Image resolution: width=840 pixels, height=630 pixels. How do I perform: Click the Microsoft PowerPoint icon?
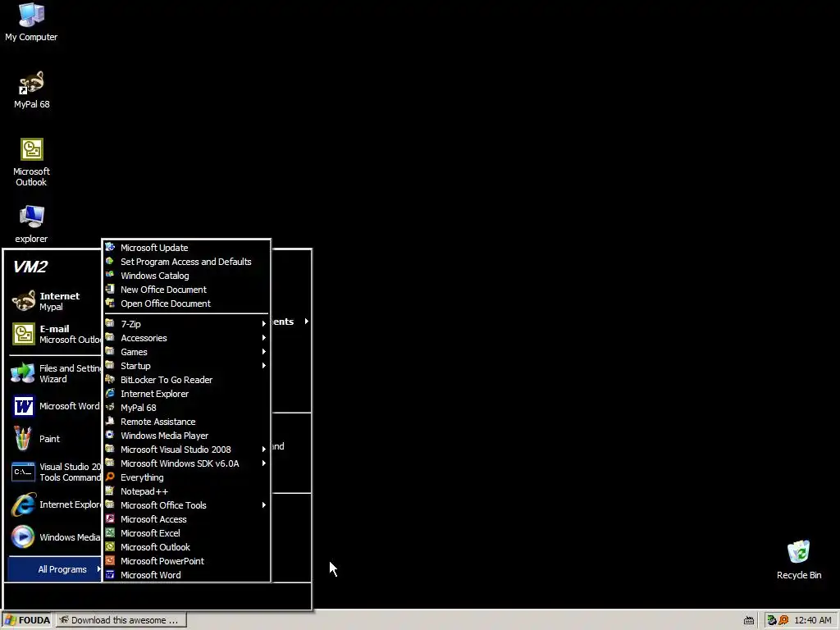110,560
